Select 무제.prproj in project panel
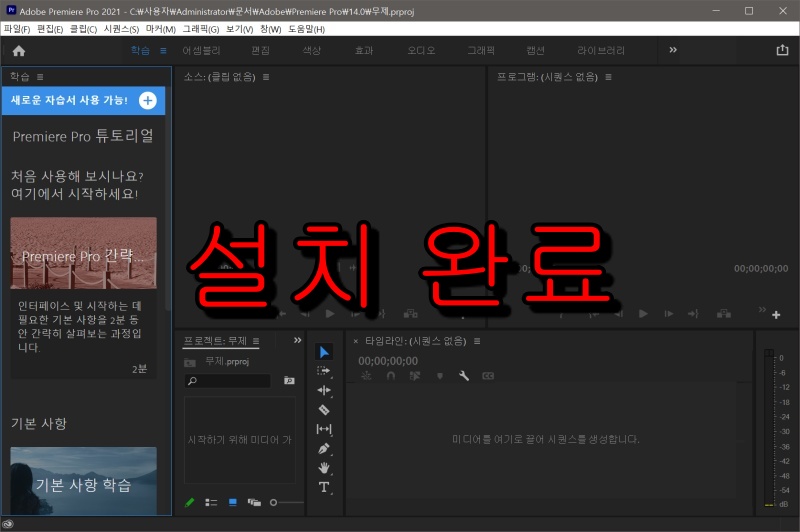The width and height of the screenshot is (800, 532). click(x=227, y=362)
